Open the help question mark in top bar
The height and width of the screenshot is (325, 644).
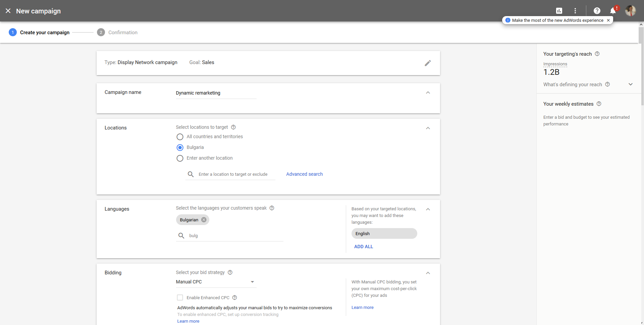point(597,11)
